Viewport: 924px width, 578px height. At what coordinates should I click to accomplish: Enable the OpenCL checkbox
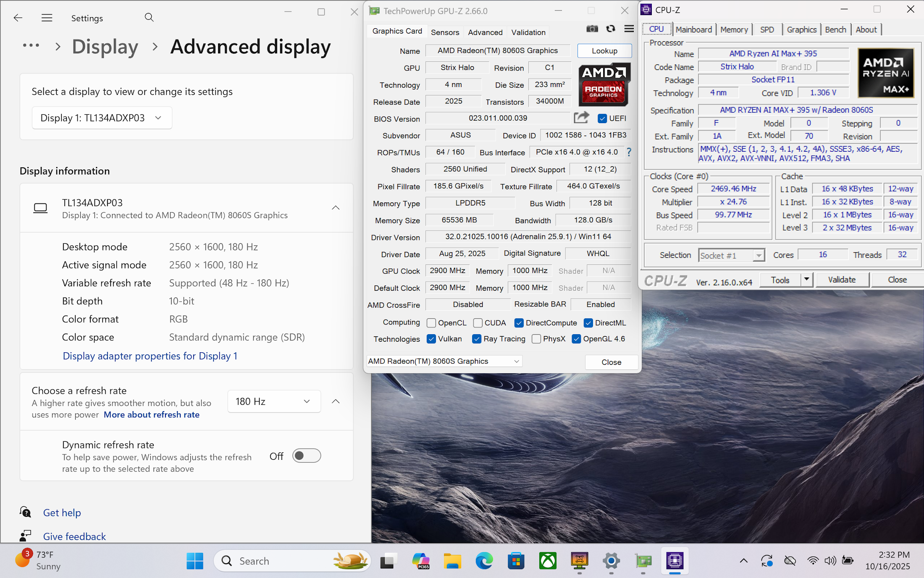point(431,323)
